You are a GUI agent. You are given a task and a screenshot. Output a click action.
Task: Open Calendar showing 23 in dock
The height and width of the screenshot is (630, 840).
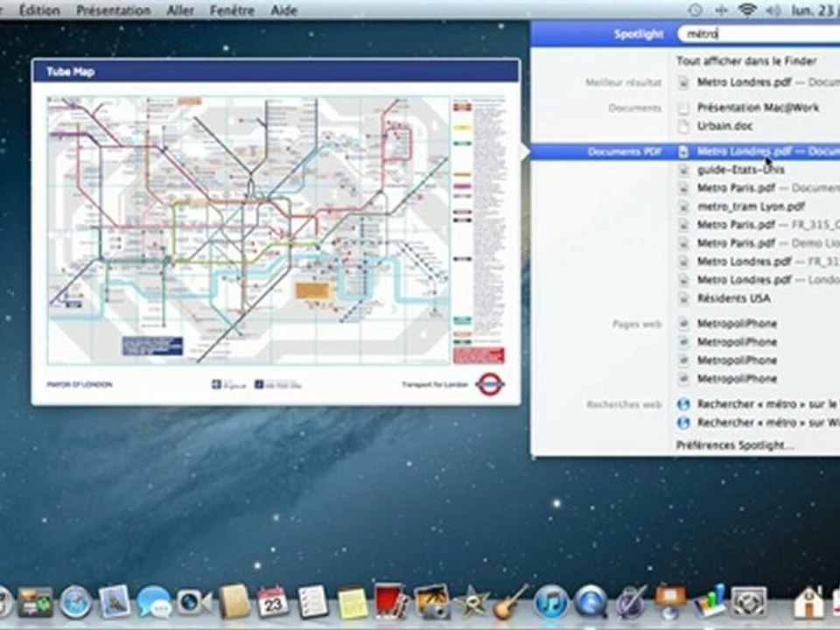point(273,601)
